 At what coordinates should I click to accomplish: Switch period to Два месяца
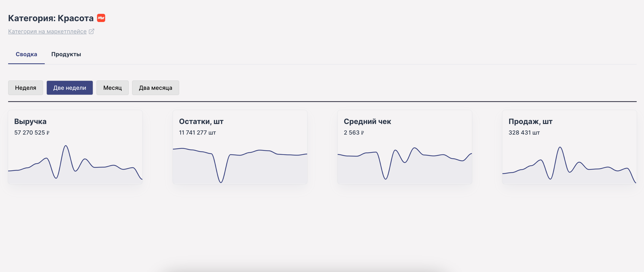[x=155, y=88]
